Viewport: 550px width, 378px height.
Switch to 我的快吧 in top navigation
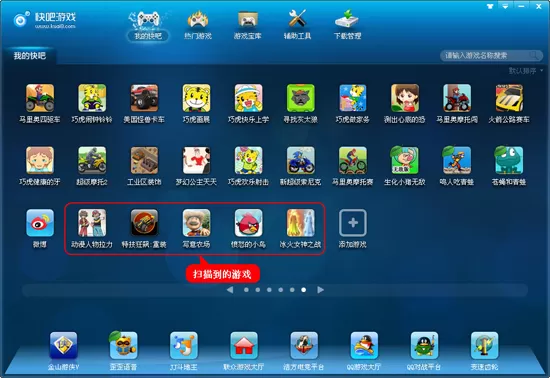point(148,26)
